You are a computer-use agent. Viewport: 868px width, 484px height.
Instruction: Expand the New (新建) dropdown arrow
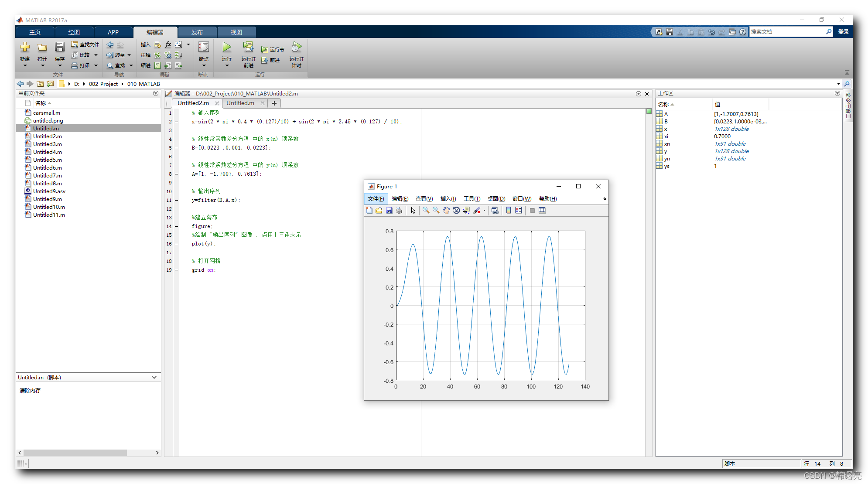pyautogui.click(x=25, y=66)
